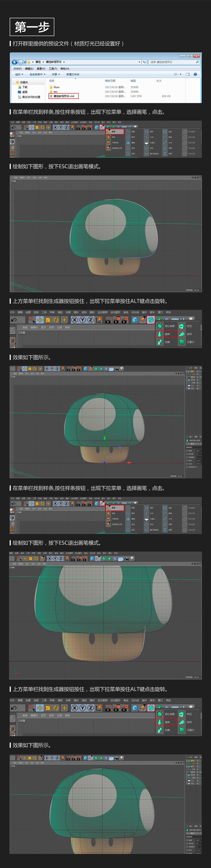Viewport: 211px width, 868px height.
Task: Open the address bar history dropdown arrow
Action: tap(139, 62)
